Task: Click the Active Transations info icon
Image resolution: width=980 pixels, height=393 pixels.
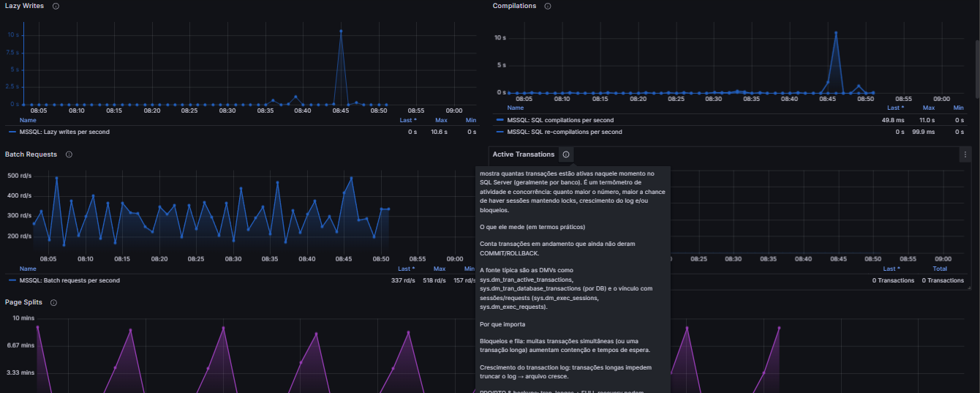Action: pyautogui.click(x=566, y=154)
